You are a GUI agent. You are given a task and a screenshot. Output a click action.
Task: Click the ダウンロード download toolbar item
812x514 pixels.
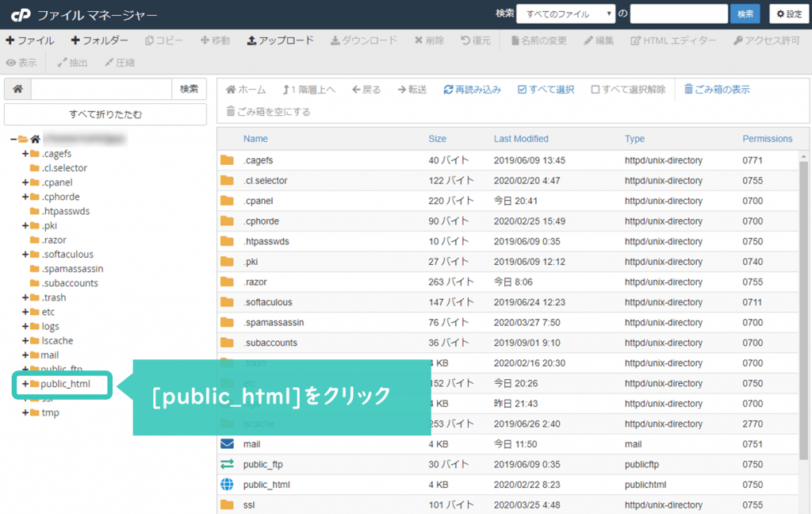(x=363, y=40)
